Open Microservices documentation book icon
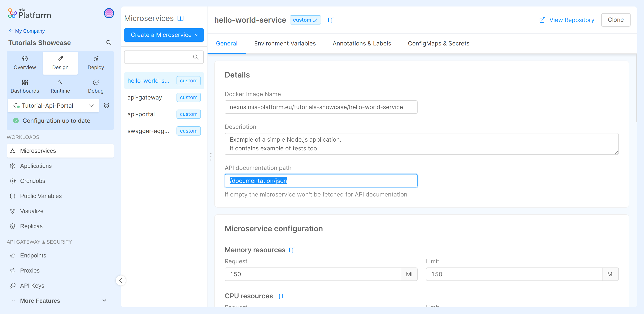Image resolution: width=644 pixels, height=314 pixels. click(181, 18)
